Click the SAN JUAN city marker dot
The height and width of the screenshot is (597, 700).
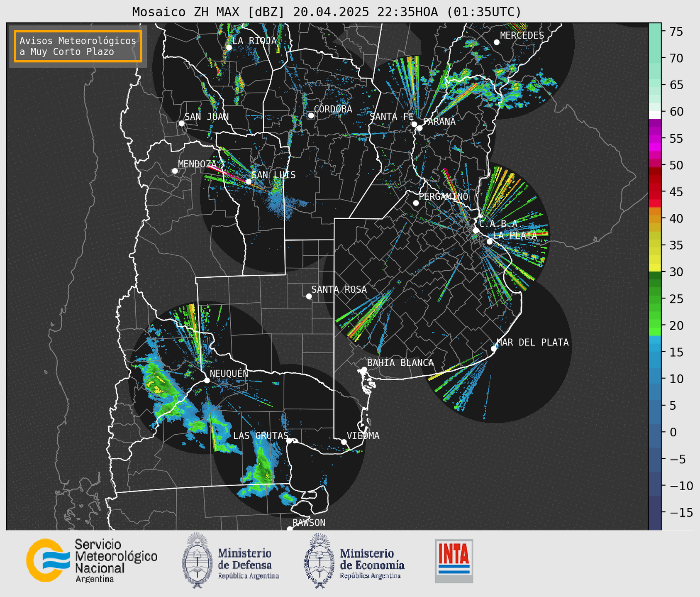tap(182, 123)
